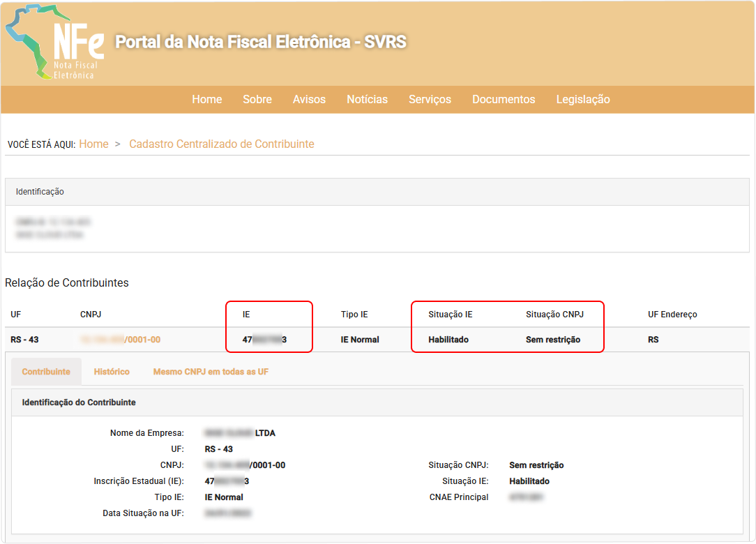Open the Home menu item

tap(207, 99)
